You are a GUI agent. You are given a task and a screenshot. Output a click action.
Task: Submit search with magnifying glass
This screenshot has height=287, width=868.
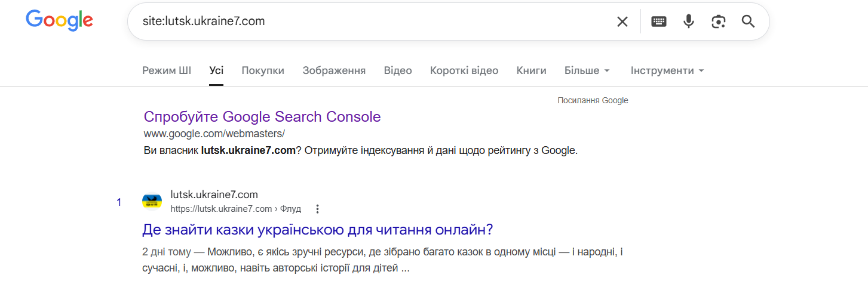(748, 21)
